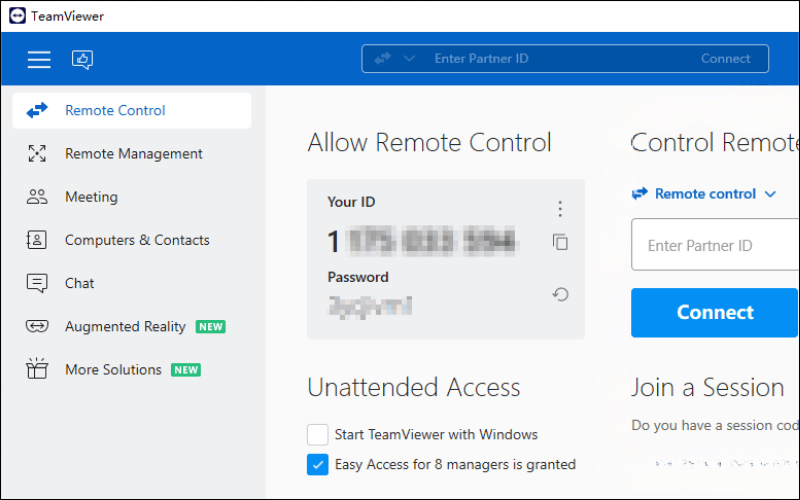Click 'Do you have a session code' text
Image resolution: width=800 pixels, height=500 pixels.
pyautogui.click(x=715, y=426)
